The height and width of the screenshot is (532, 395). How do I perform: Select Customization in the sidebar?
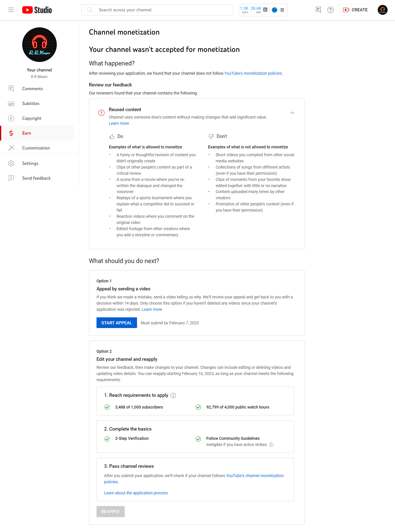(36, 148)
